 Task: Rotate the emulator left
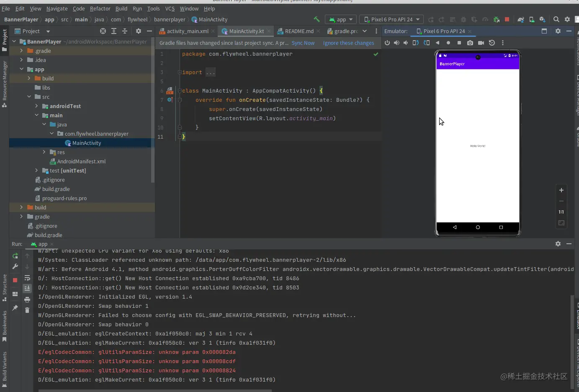point(415,43)
